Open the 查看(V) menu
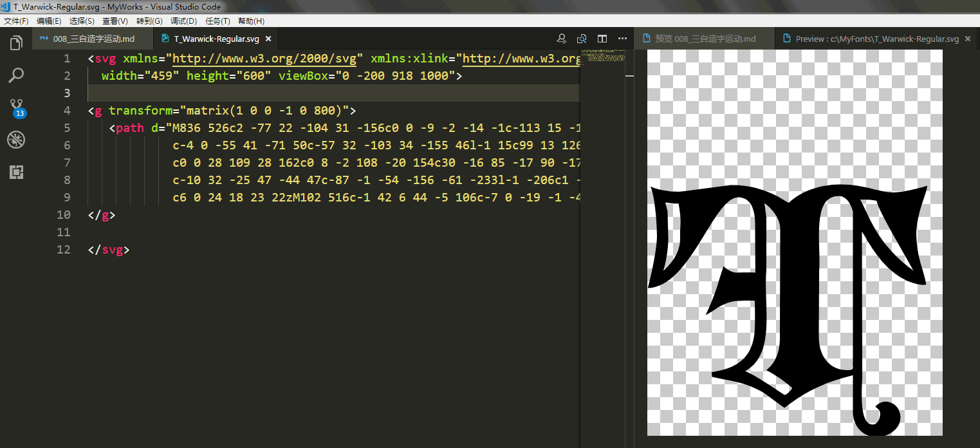 (x=115, y=21)
